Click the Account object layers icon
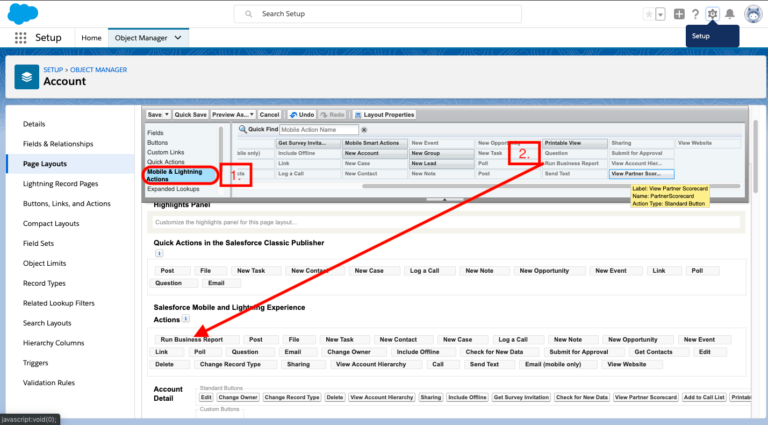768x425 pixels. [26, 77]
